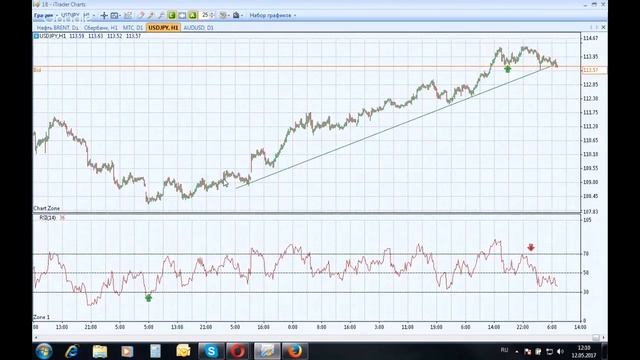
Task: Click the horizontal chart scrollbar
Action: tap(319, 338)
